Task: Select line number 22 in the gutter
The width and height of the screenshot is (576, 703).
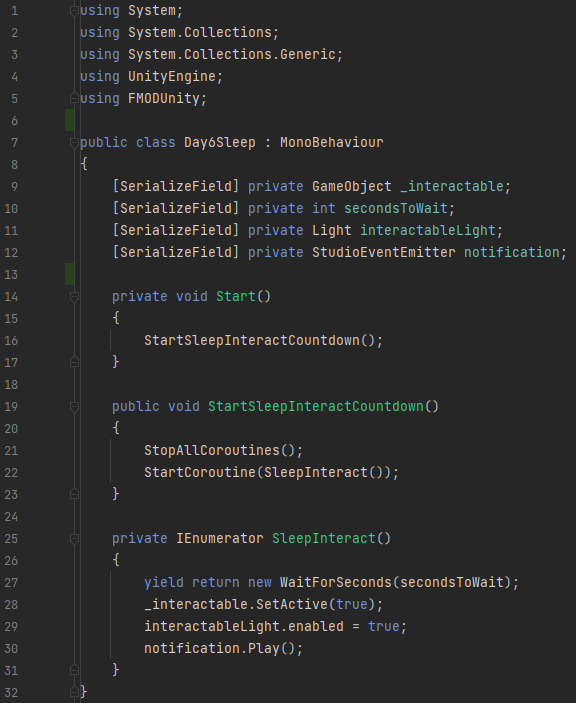Action: pyautogui.click(x=11, y=473)
